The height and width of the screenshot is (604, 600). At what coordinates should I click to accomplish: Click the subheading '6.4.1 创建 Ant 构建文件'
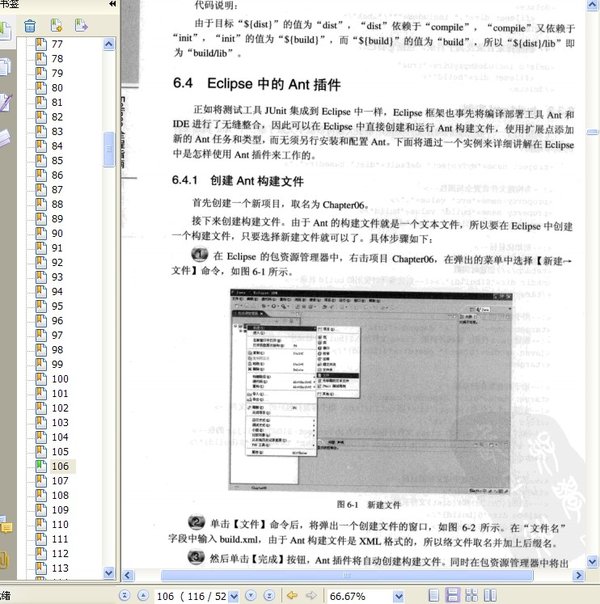pos(238,180)
